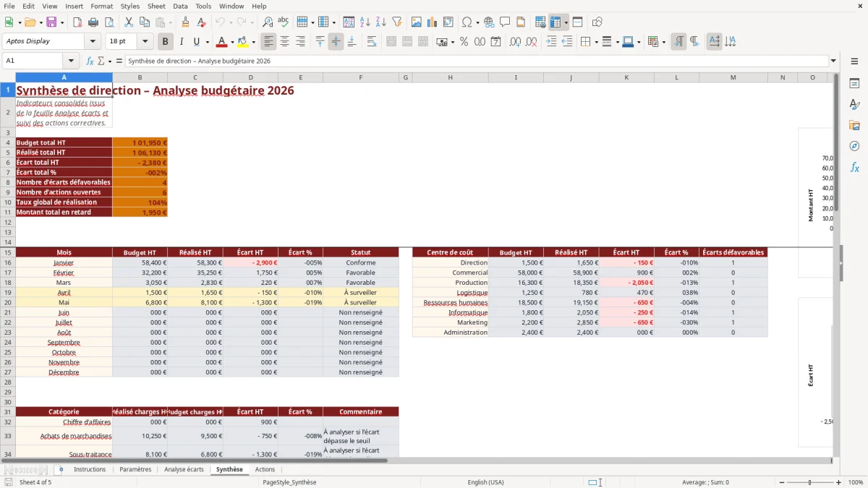Screen dimensions: 868x488
Task: Insert Hyperlink globe icon
Action: pyautogui.click(x=489, y=22)
